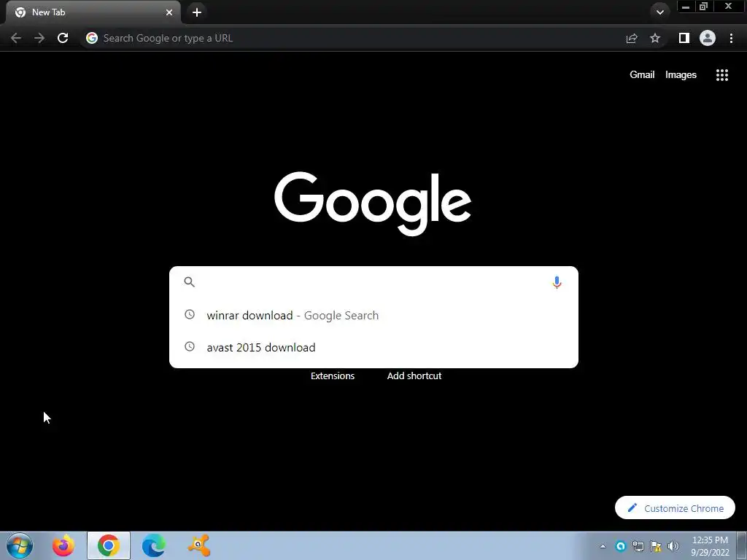The height and width of the screenshot is (560, 747).
Task: Go back using the browser back arrow
Action: click(16, 38)
